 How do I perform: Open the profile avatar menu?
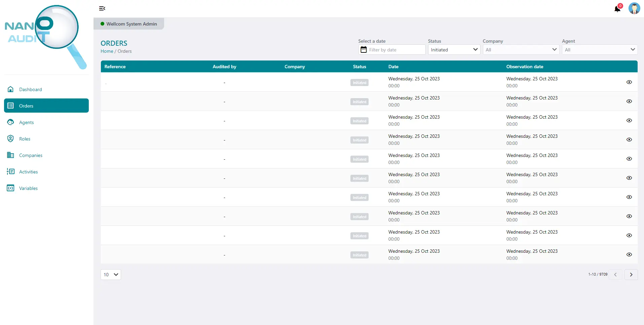[634, 8]
